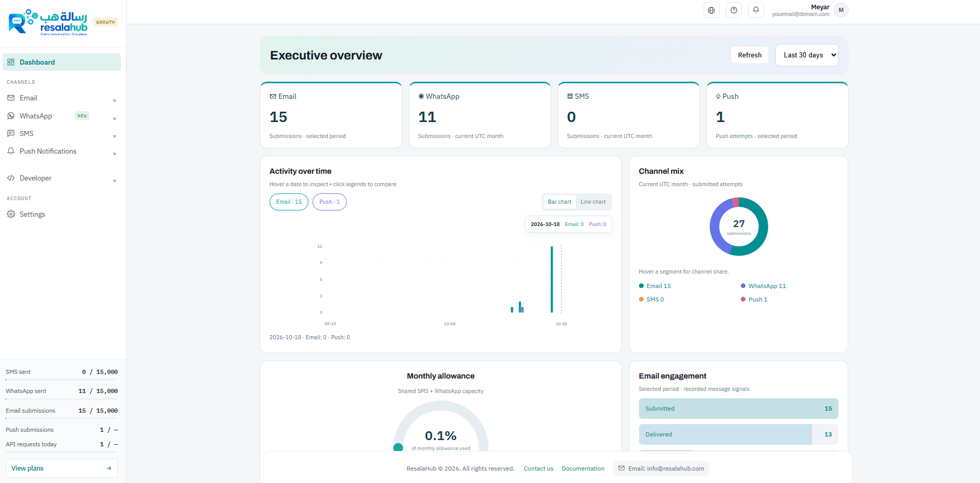Click the user avatar M
Viewport: 980px width, 483px height.
tap(841, 10)
